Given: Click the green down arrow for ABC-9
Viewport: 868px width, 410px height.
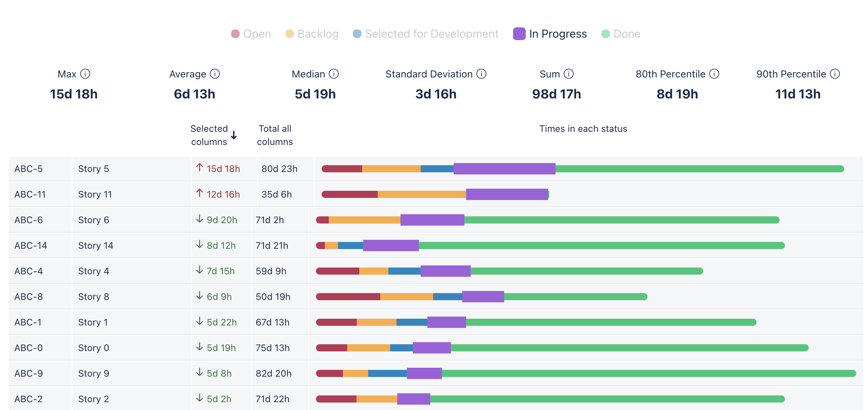Looking at the screenshot, I should click(x=200, y=372).
